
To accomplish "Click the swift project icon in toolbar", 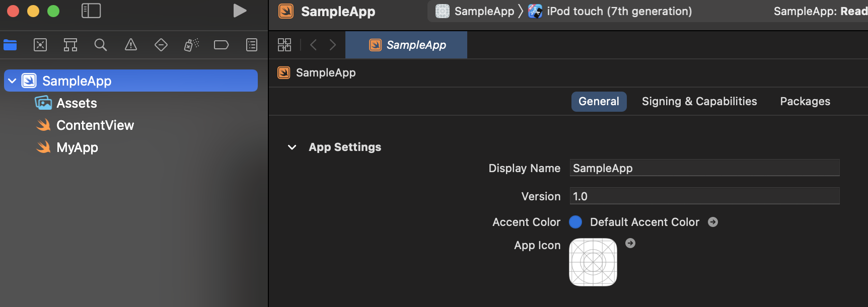I will [286, 11].
